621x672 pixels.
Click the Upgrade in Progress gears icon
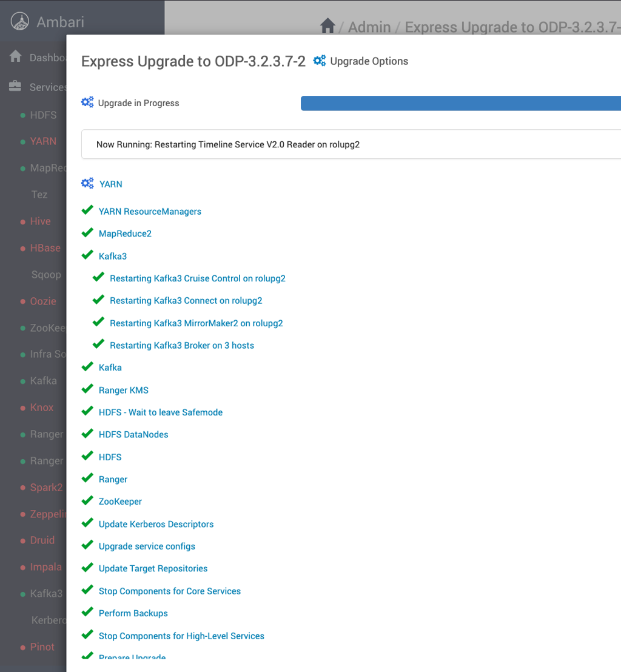click(87, 102)
